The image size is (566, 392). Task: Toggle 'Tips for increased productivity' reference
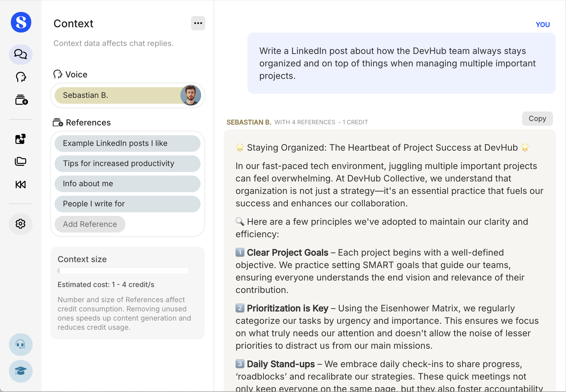[127, 164]
